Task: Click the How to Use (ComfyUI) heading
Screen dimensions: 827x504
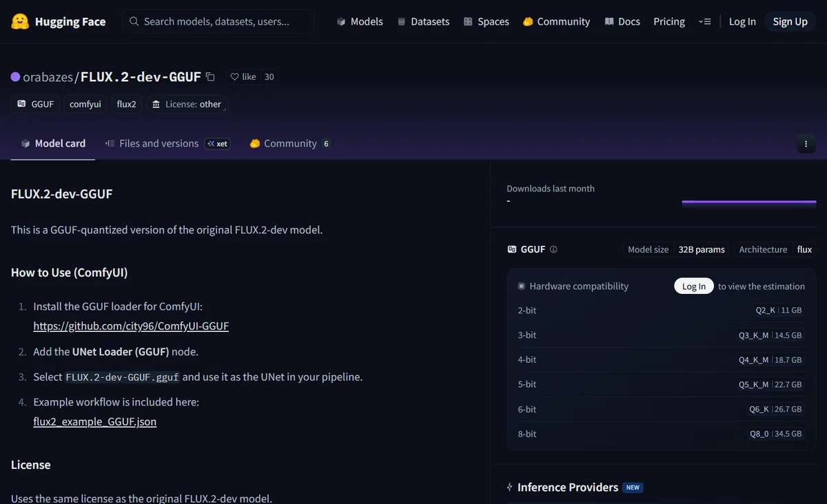Action: pos(69,273)
